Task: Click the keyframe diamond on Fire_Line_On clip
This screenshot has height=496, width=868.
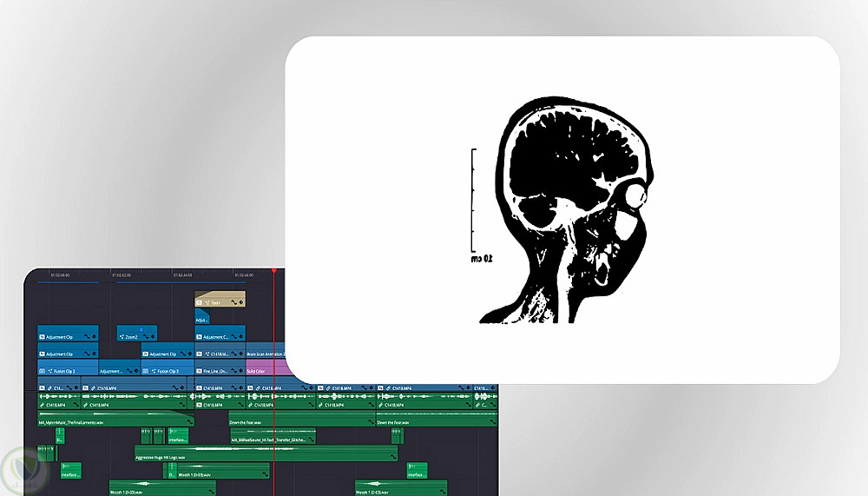Action: coord(241,371)
